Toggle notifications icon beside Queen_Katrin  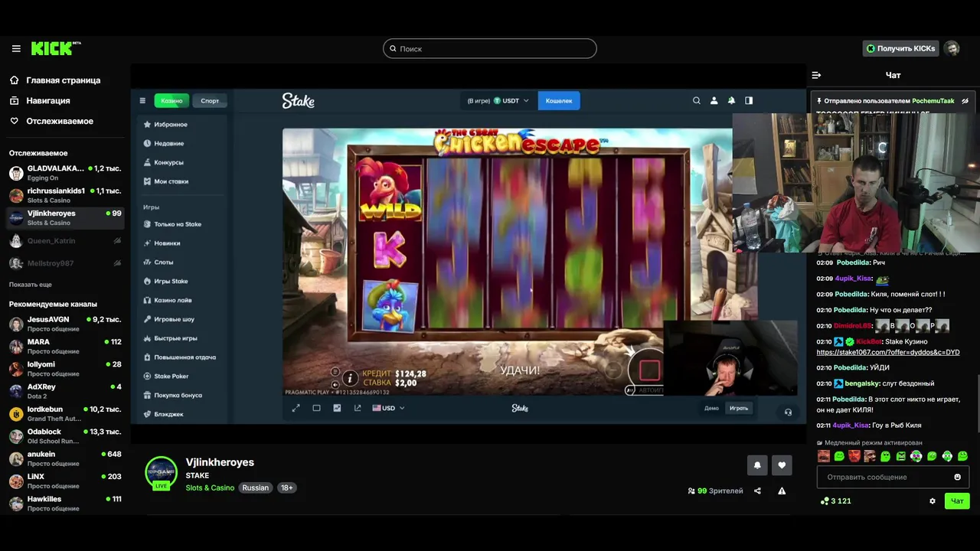(x=117, y=241)
